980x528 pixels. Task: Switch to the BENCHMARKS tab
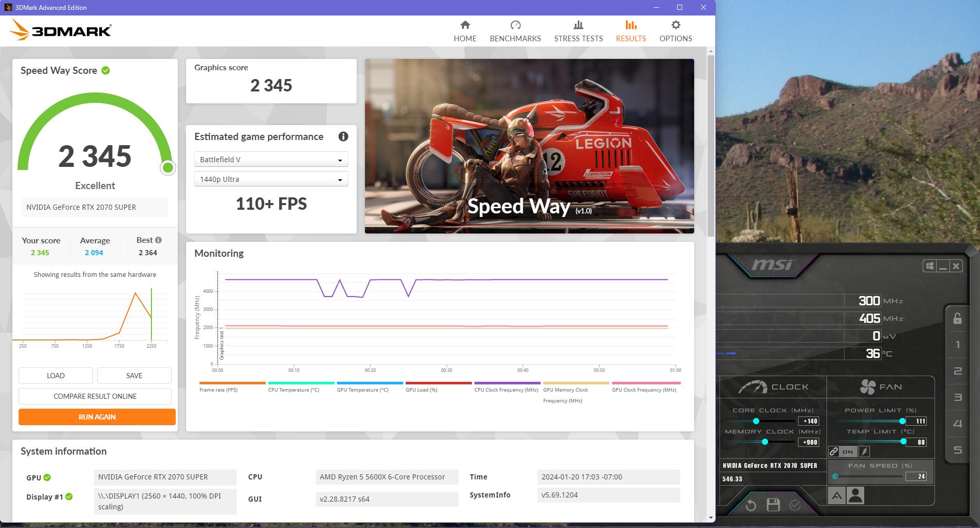(x=515, y=31)
